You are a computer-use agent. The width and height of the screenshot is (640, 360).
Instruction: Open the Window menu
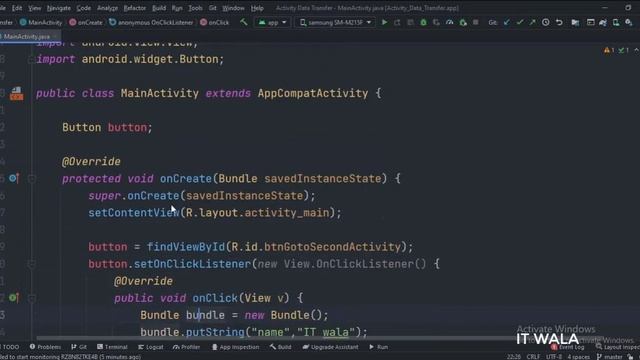(x=233, y=8)
